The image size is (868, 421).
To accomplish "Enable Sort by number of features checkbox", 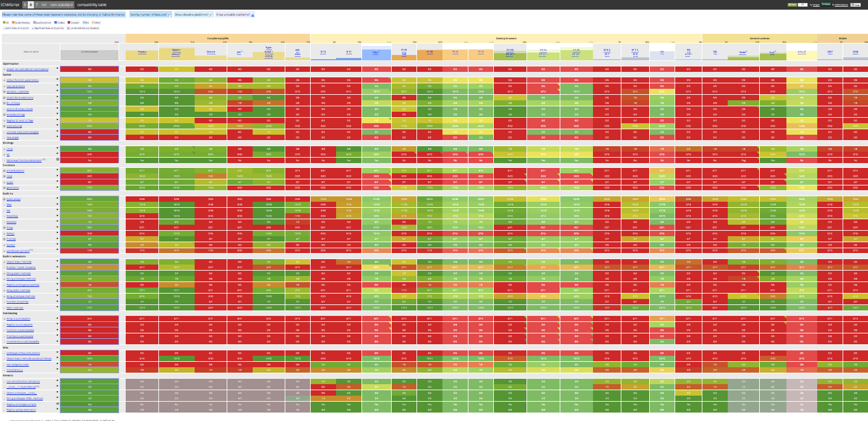I will click(169, 16).
